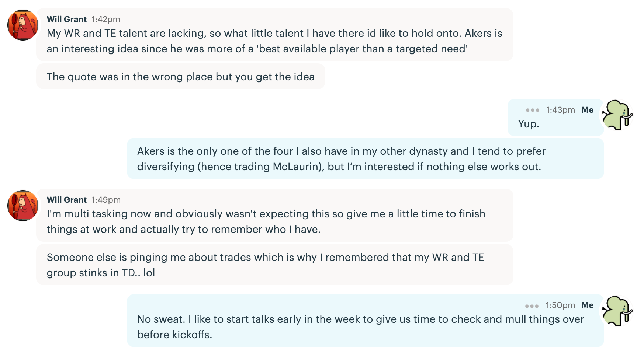The image size is (644, 353).
Task: Click the Will Grant name at 1:49pm
Action: [x=67, y=200]
